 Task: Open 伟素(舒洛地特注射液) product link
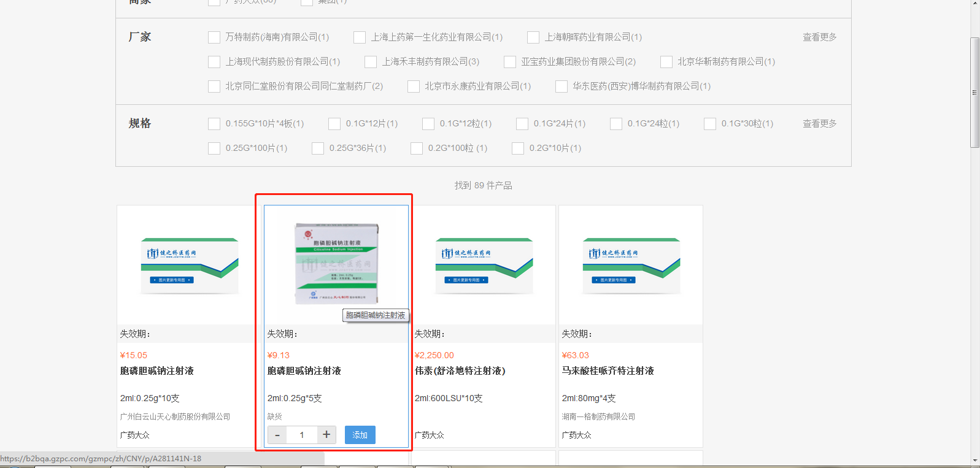(460, 371)
